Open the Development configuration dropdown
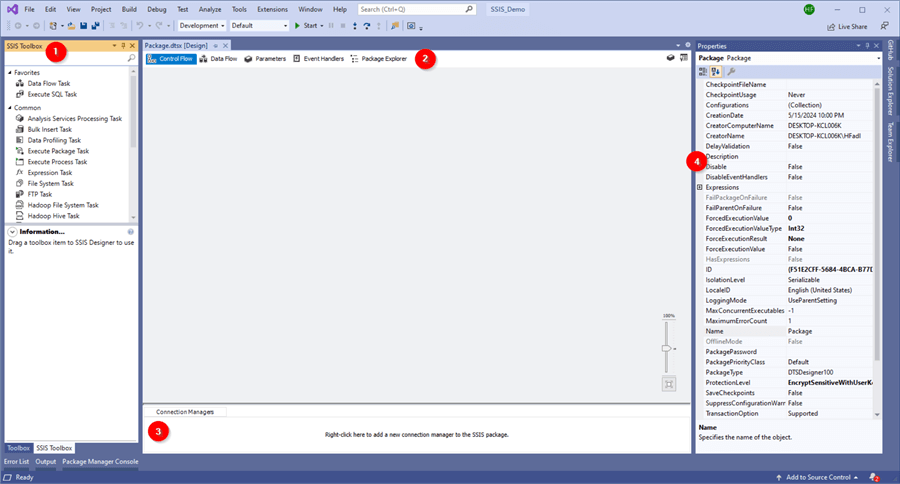 (x=201, y=26)
